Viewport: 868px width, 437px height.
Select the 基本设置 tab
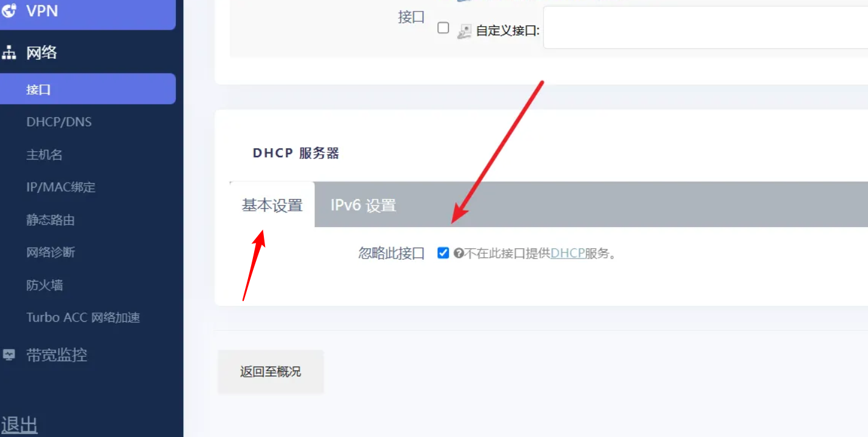tap(272, 205)
